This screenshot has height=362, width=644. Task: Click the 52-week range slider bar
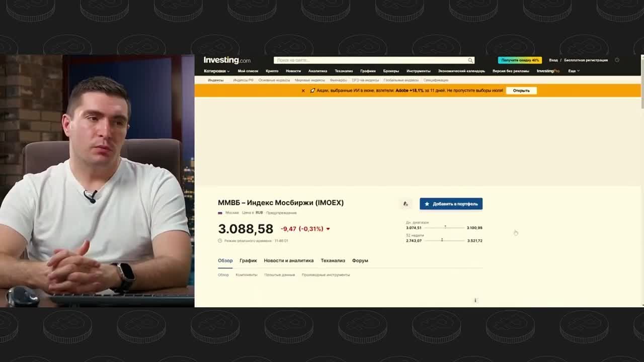[x=444, y=241]
